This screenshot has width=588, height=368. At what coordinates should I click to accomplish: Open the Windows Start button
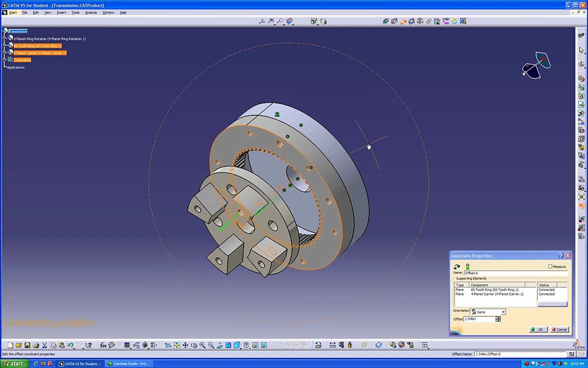[14, 364]
